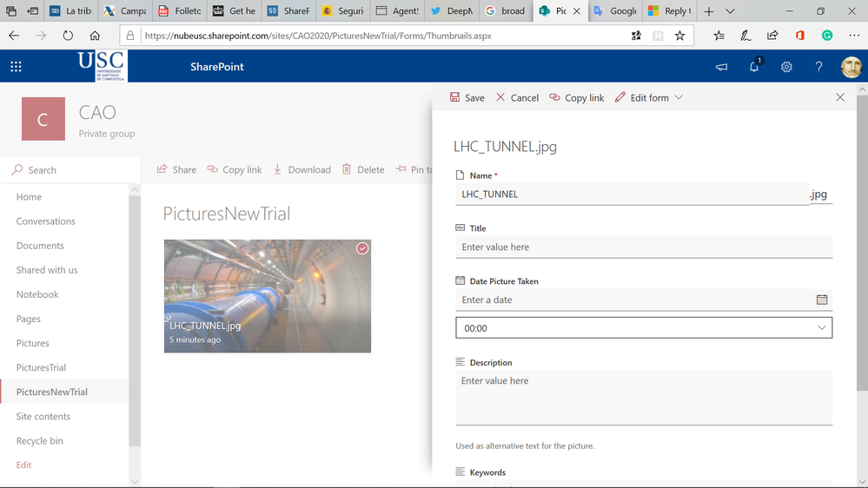Open Conversations in the sidebar
This screenshot has height=488, width=868.
pyautogui.click(x=45, y=221)
